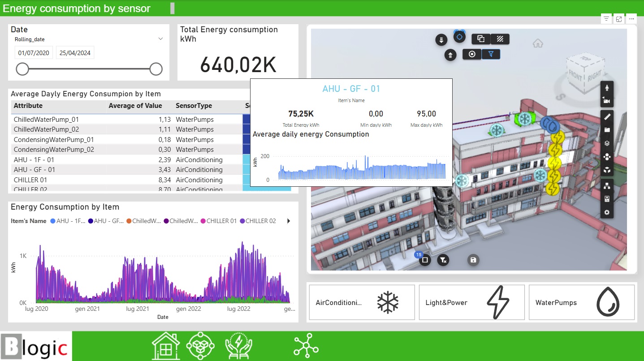
Task: Open the Rolling_date dropdown
Action: point(160,39)
